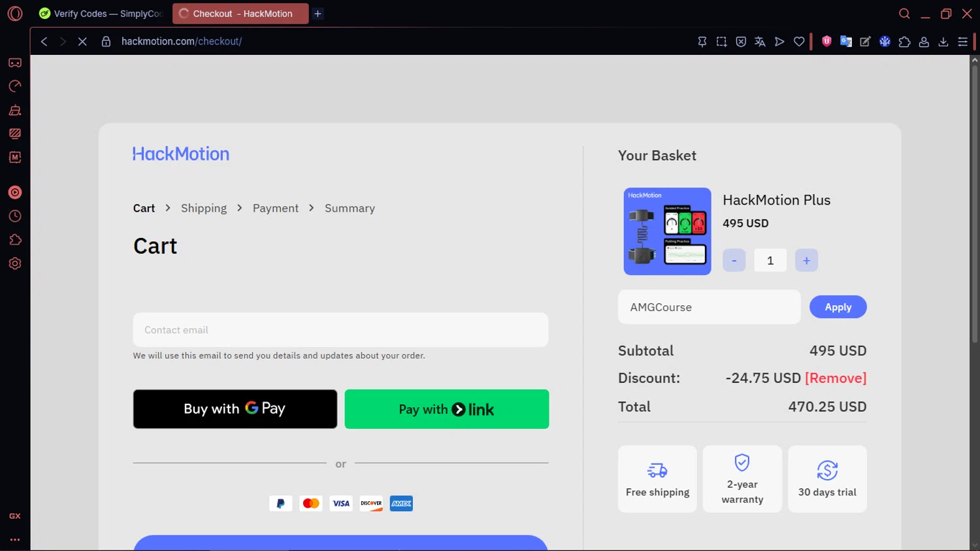Image resolution: width=980 pixels, height=551 pixels.
Task: Click the 30 days trial card
Action: (x=827, y=479)
